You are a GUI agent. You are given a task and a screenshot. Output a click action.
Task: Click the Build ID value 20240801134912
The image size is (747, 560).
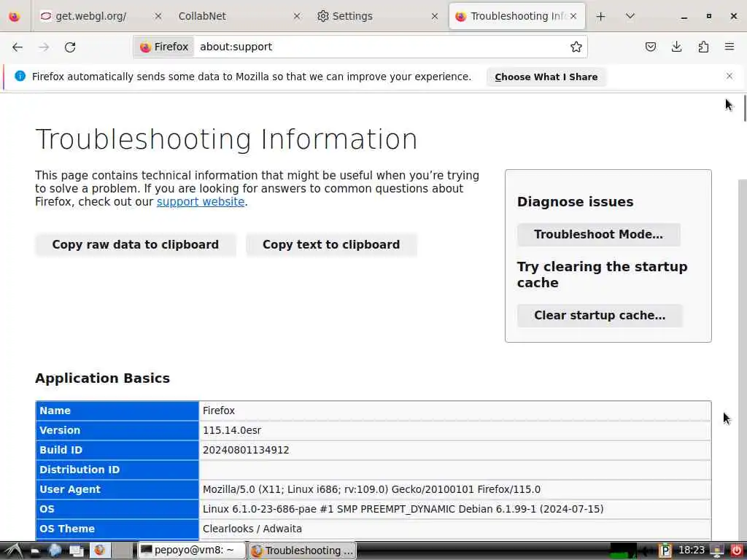pyautogui.click(x=246, y=450)
